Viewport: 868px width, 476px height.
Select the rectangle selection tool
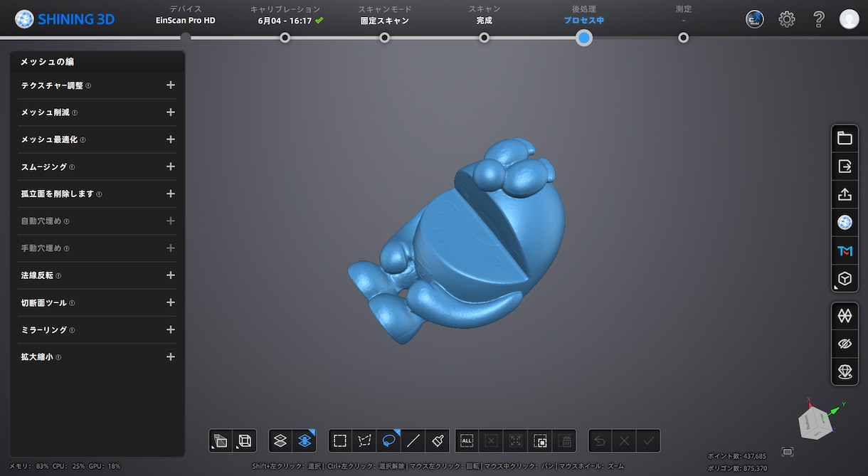coord(340,441)
